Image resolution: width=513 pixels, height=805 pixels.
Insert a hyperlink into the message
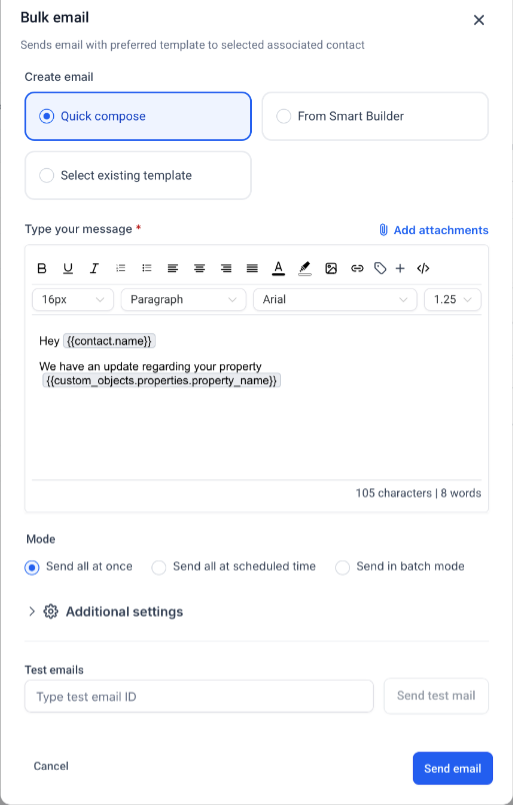coord(357,268)
